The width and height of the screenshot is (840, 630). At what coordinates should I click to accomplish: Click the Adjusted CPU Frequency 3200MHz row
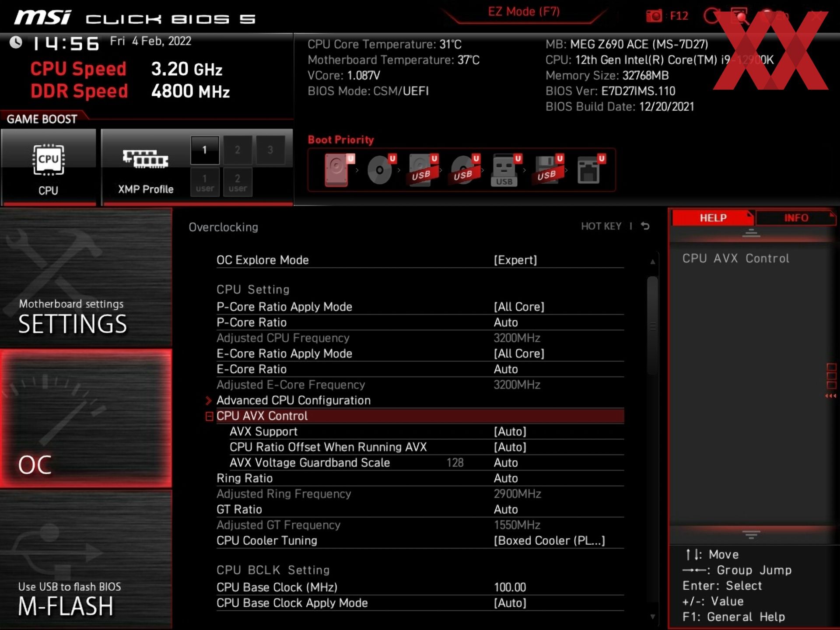420,338
